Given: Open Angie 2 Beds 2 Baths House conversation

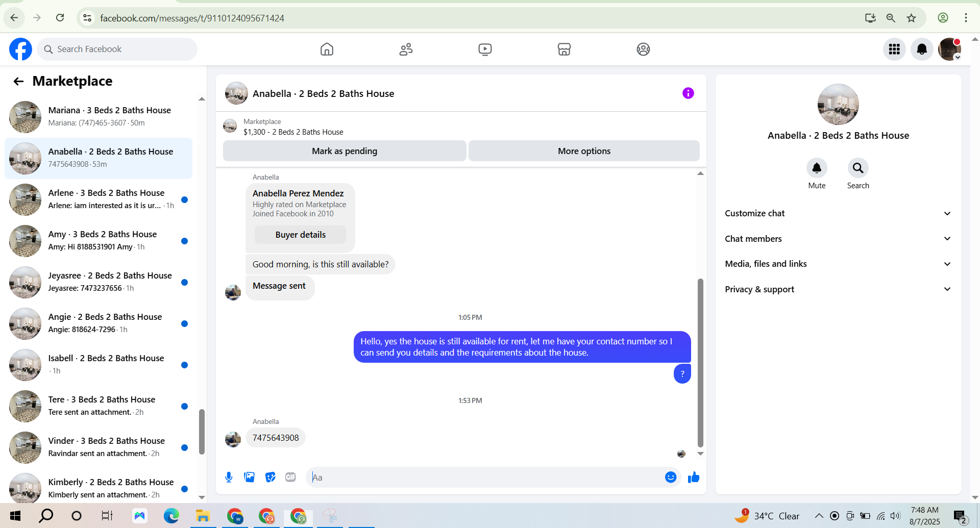Looking at the screenshot, I should [99, 323].
